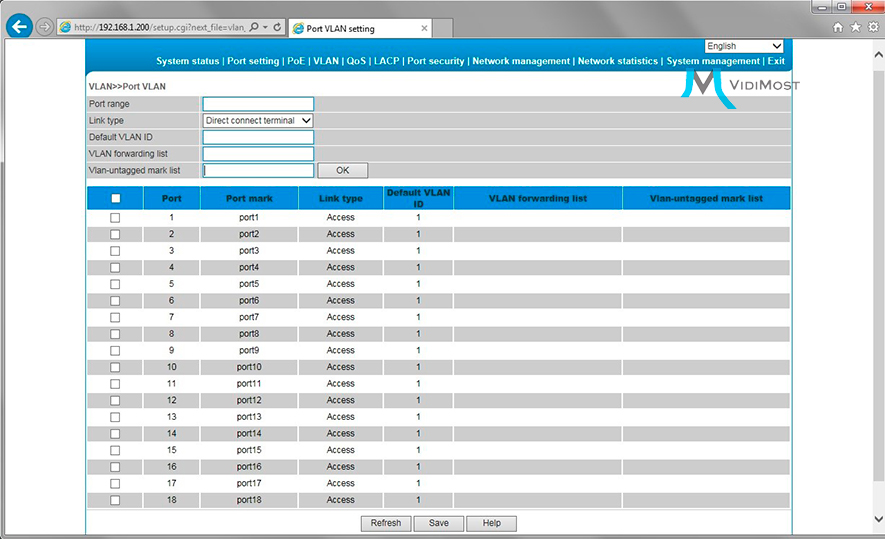Viewport: 885px width, 539px height.
Task: Click the browser back arrow button
Action: coord(18,27)
